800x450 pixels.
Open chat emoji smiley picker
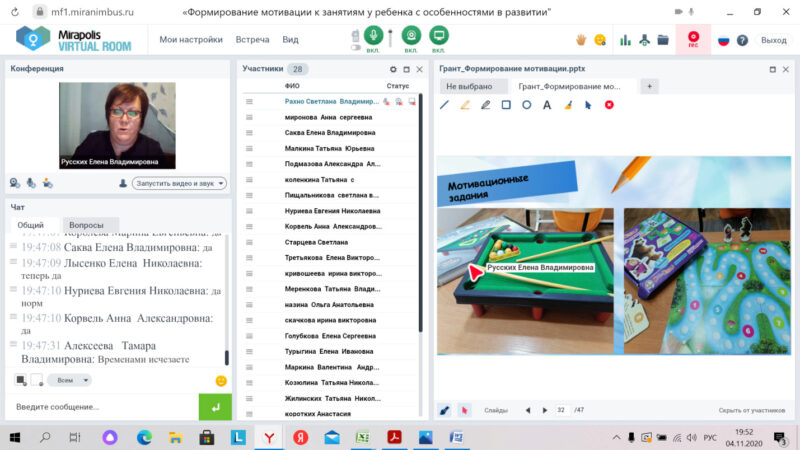221,381
